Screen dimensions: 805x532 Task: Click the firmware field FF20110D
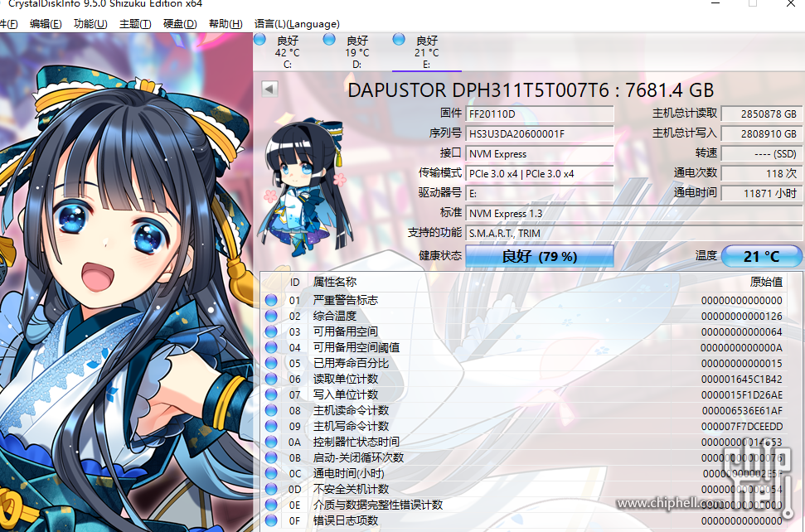[540, 114]
